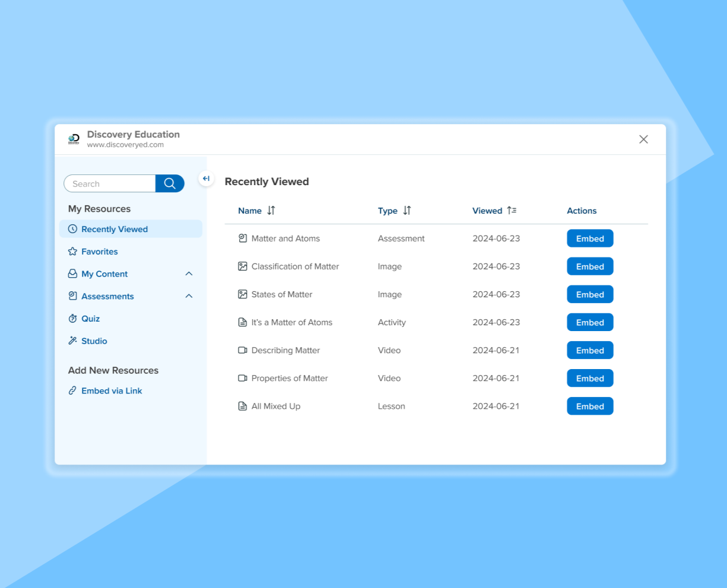The width and height of the screenshot is (727, 588).
Task: Click the star icon beside Favorites
Action: coord(72,252)
